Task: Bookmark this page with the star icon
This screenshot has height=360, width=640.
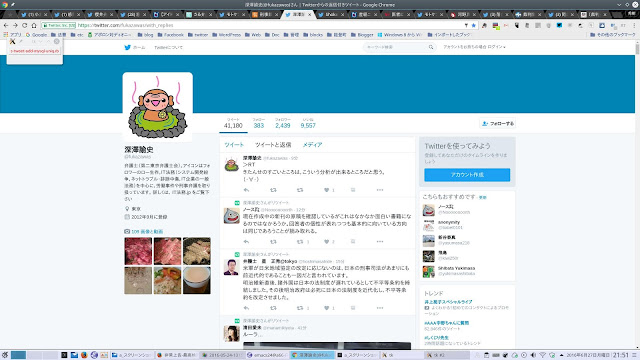Action: pos(473,25)
